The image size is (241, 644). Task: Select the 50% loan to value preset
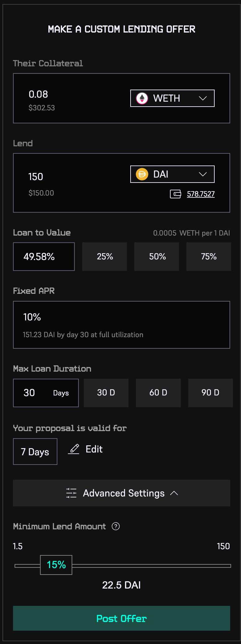(x=157, y=257)
